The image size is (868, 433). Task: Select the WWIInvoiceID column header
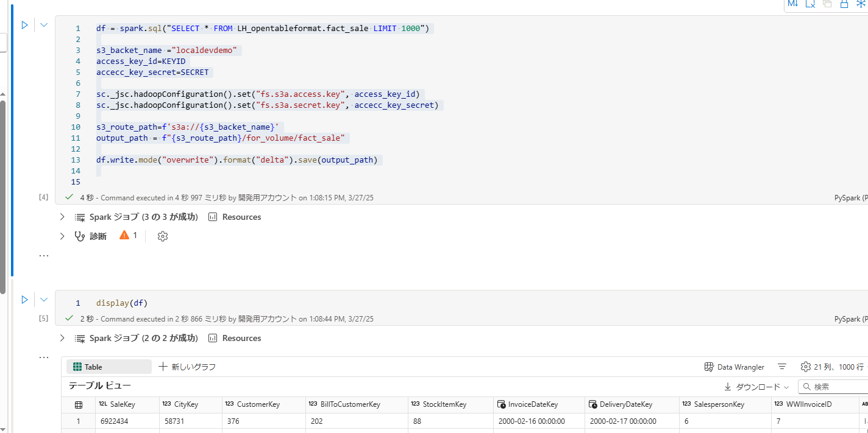[x=815, y=404]
